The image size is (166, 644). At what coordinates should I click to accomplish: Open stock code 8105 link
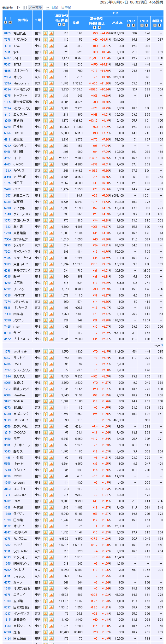[x=7, y=33]
